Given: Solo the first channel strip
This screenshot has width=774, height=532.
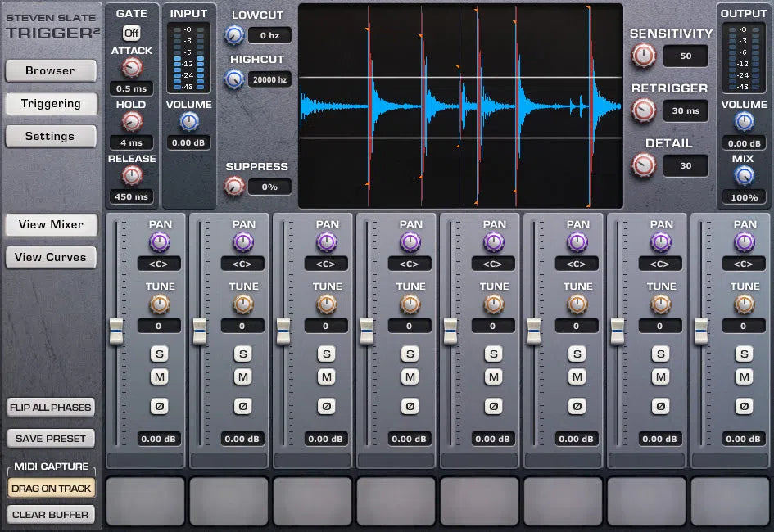Looking at the screenshot, I should pos(159,354).
